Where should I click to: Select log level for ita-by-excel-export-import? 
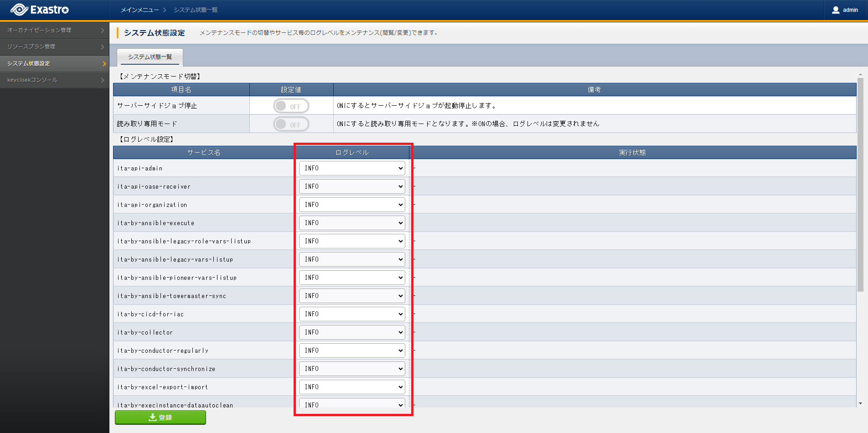[x=351, y=387]
